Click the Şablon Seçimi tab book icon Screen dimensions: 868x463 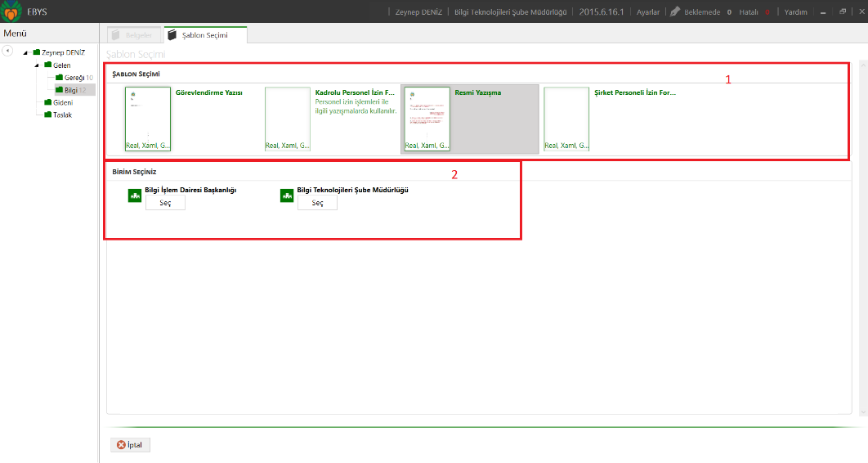click(x=172, y=35)
